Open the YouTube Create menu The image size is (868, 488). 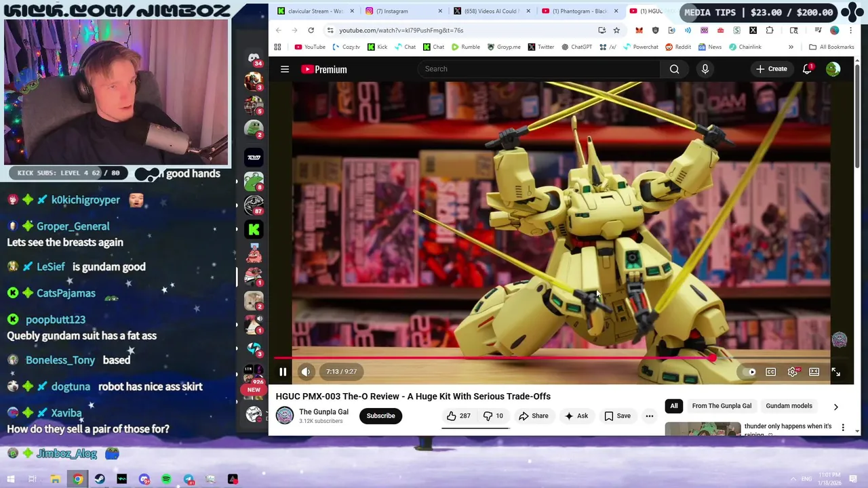772,69
